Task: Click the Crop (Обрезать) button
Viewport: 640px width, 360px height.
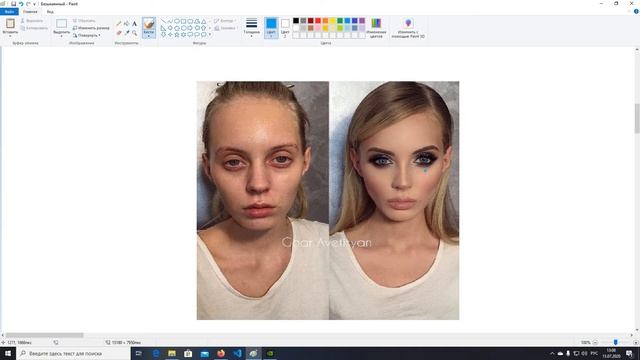Action: [84, 20]
